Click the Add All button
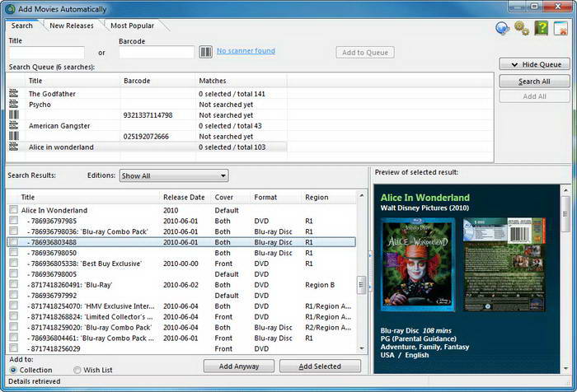577x392 pixels. coord(534,96)
